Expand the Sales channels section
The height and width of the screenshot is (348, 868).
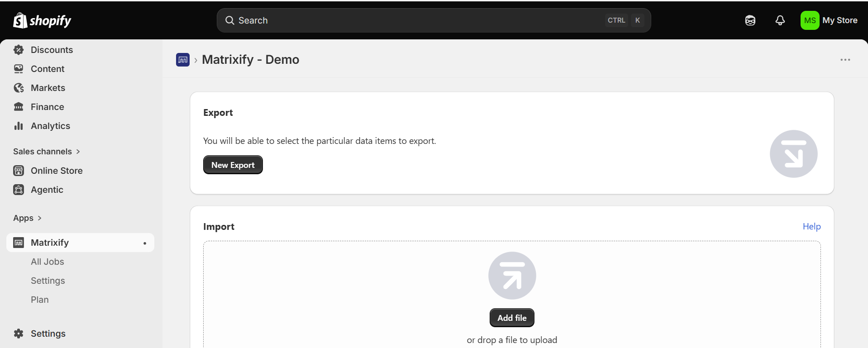(47, 152)
